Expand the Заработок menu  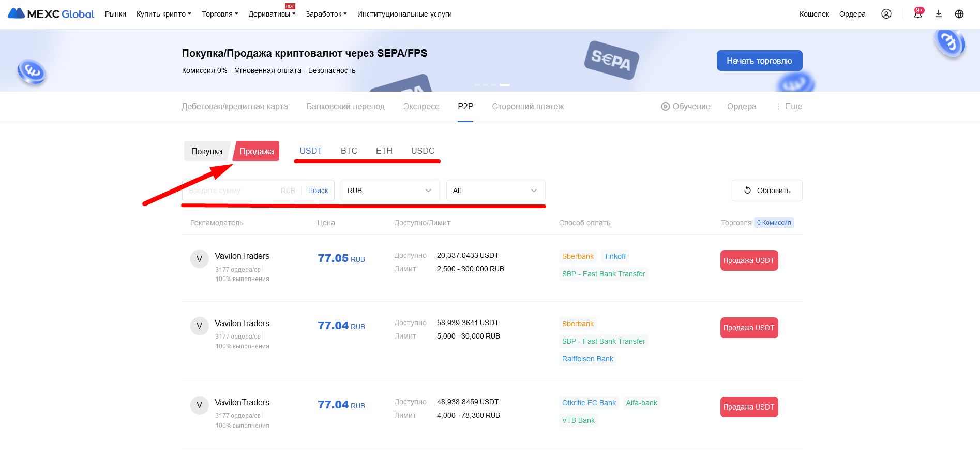click(x=326, y=14)
